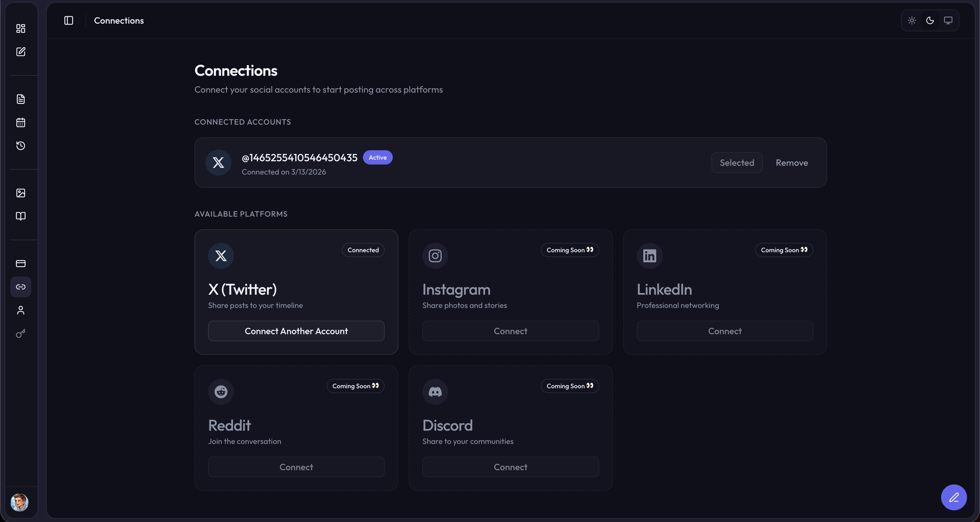980x522 pixels.
Task: Open the image media icon in sidebar
Action: (x=20, y=193)
